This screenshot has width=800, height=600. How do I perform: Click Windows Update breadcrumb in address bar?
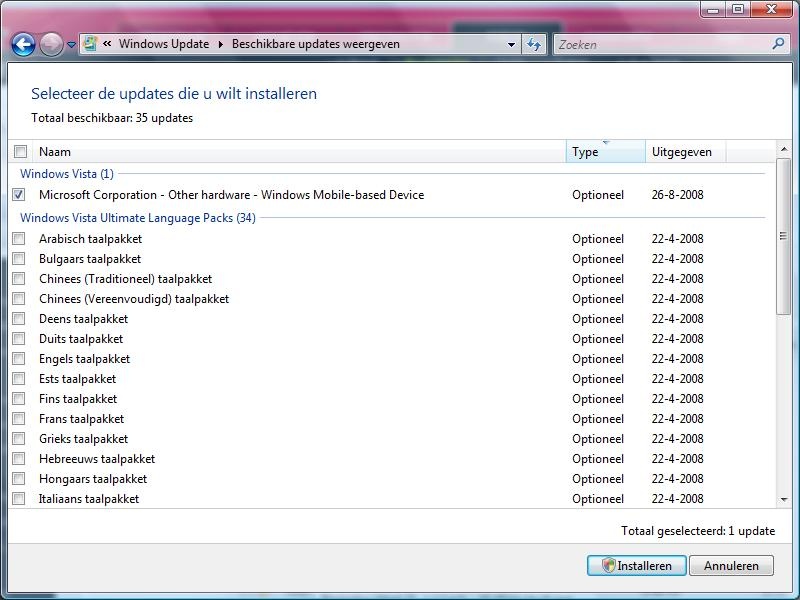(164, 44)
